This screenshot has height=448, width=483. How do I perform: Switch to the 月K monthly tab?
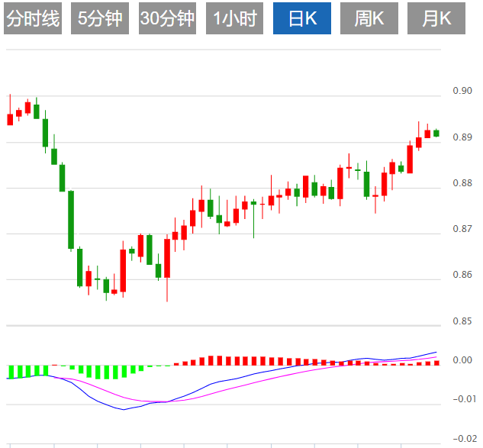point(436,18)
